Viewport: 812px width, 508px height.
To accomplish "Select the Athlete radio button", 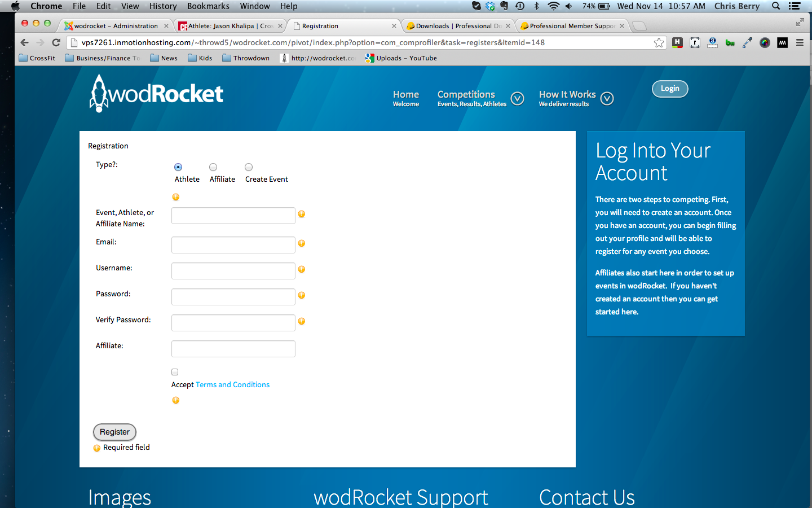I will [x=178, y=167].
